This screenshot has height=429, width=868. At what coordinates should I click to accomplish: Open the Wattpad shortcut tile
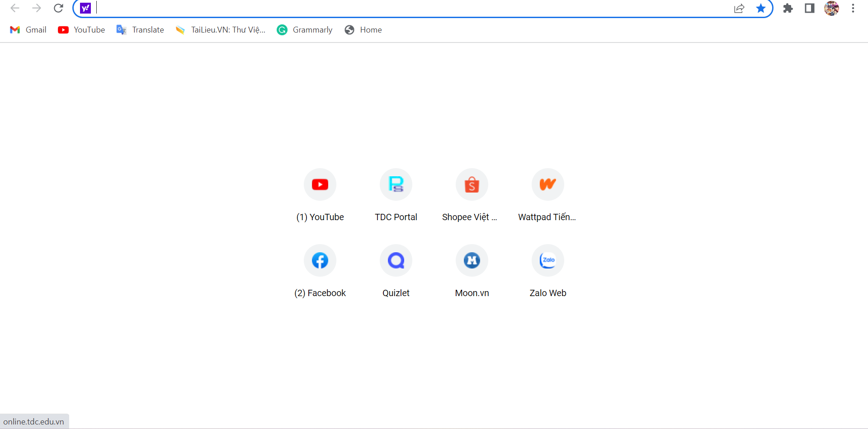(548, 195)
